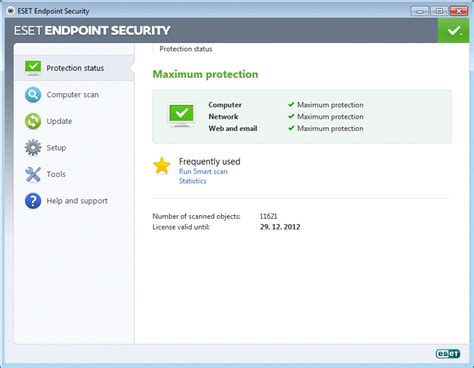Screen dimensions: 474x368
Task: Click the Web and email label
Action: (233, 128)
